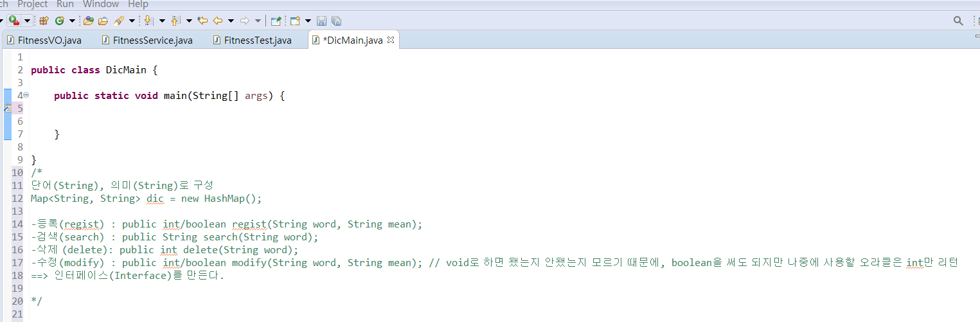Click the quick-fix marker on line 5
This screenshot has height=322, width=980.
pos(7,109)
